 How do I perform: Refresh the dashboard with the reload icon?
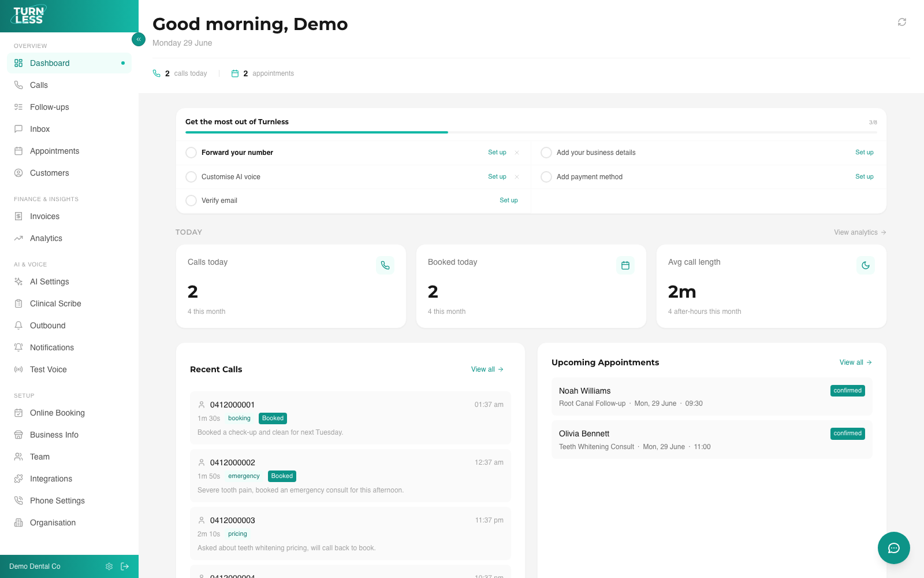(902, 22)
